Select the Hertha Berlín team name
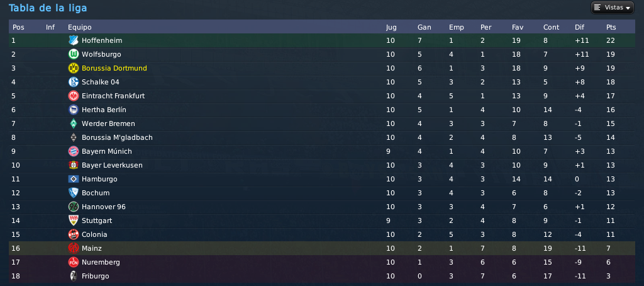The height and width of the screenshot is (286, 644). (x=104, y=110)
